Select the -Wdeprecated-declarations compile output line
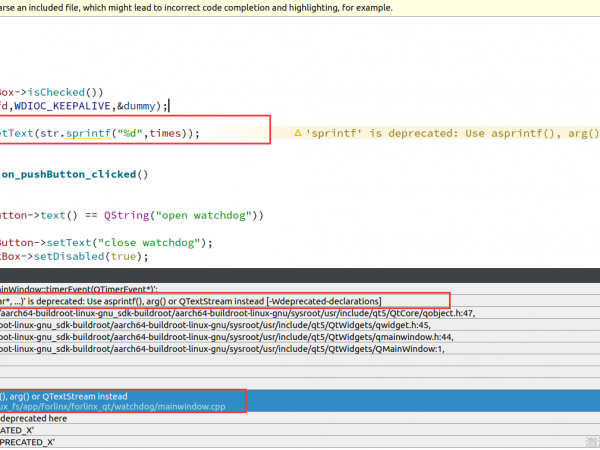Viewport: 600px width, 450px height. pyautogui.click(x=190, y=300)
